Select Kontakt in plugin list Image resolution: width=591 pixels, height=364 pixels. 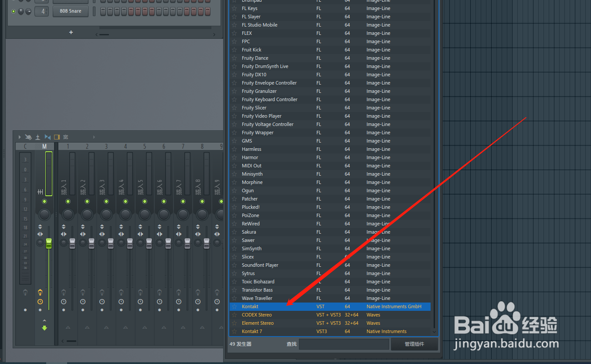pyautogui.click(x=330, y=306)
